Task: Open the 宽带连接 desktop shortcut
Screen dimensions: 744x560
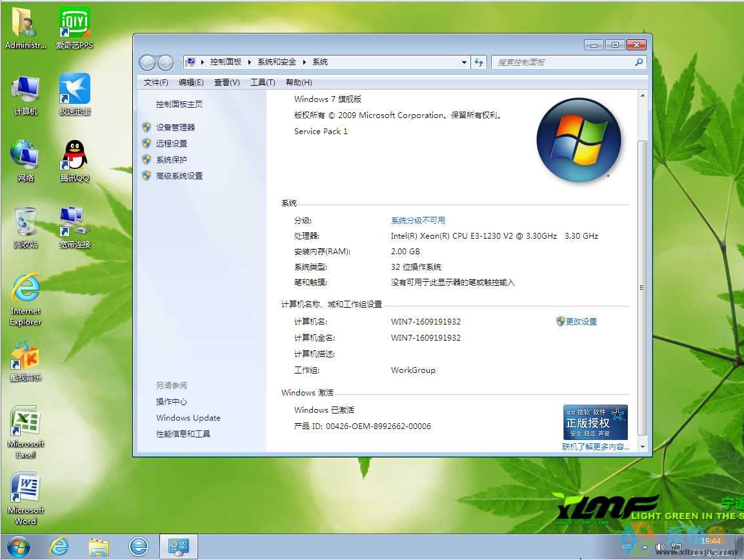Action: tap(74, 228)
